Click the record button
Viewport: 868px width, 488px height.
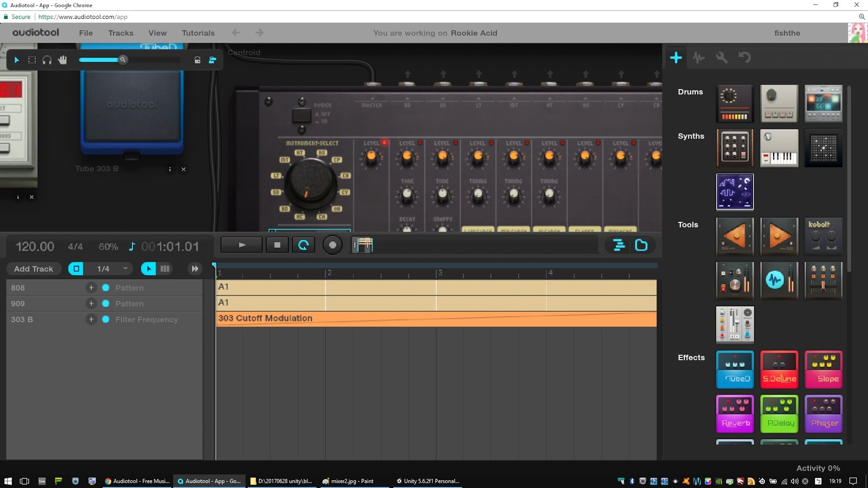pyautogui.click(x=333, y=245)
